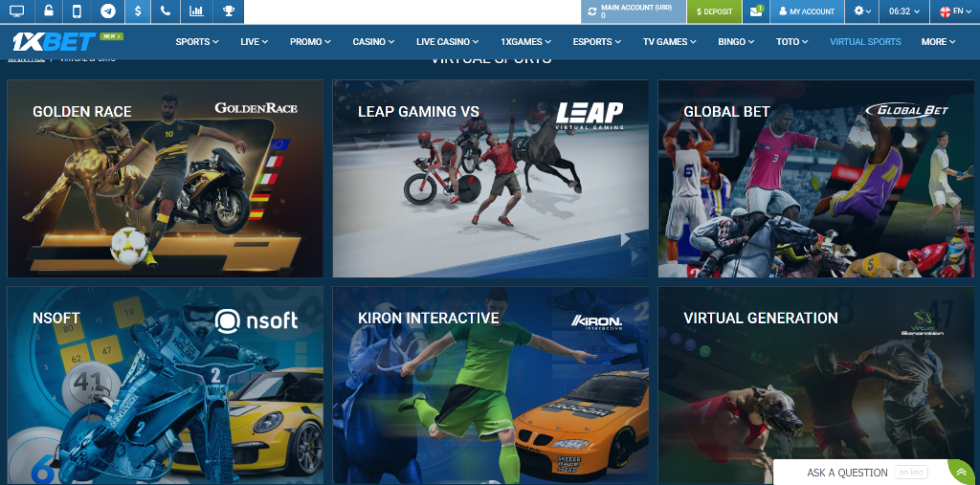Viewport: 980px width, 485px height.
Task: Open the Leap Gaming VS card
Action: click(491, 179)
